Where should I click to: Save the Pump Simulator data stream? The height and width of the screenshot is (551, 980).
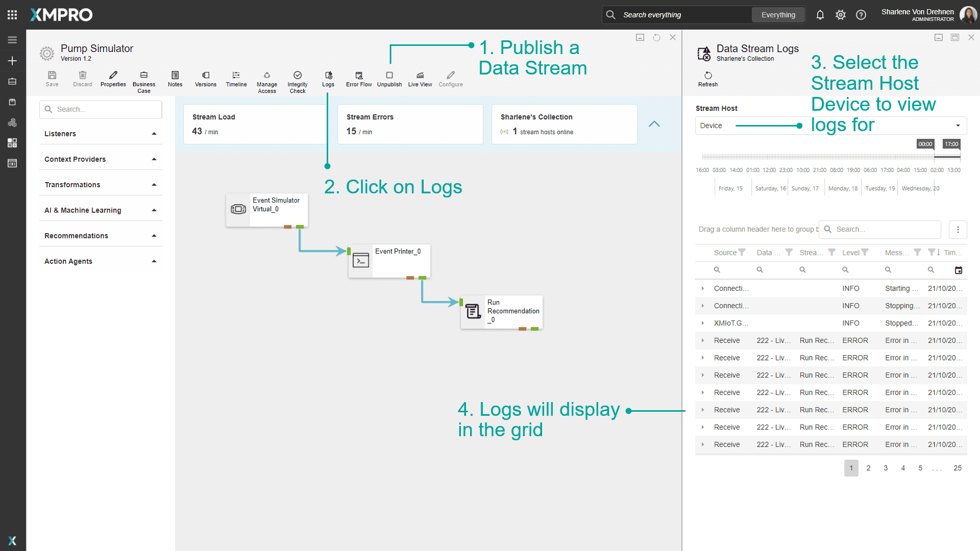(x=52, y=79)
